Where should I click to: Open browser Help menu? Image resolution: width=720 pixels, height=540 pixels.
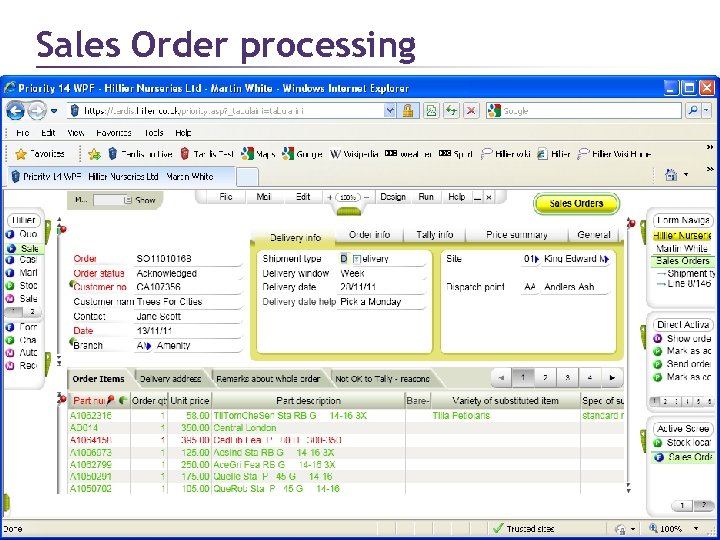[x=183, y=133]
